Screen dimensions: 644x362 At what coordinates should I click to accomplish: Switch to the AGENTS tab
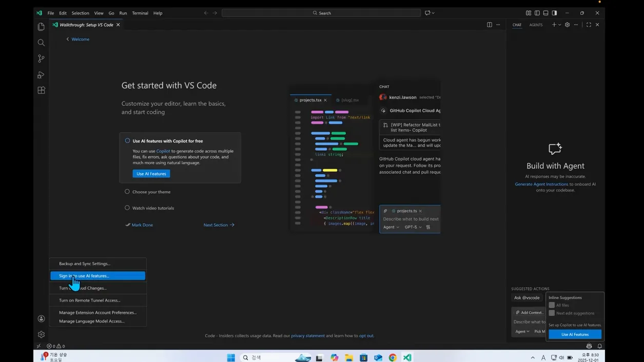[x=536, y=25]
